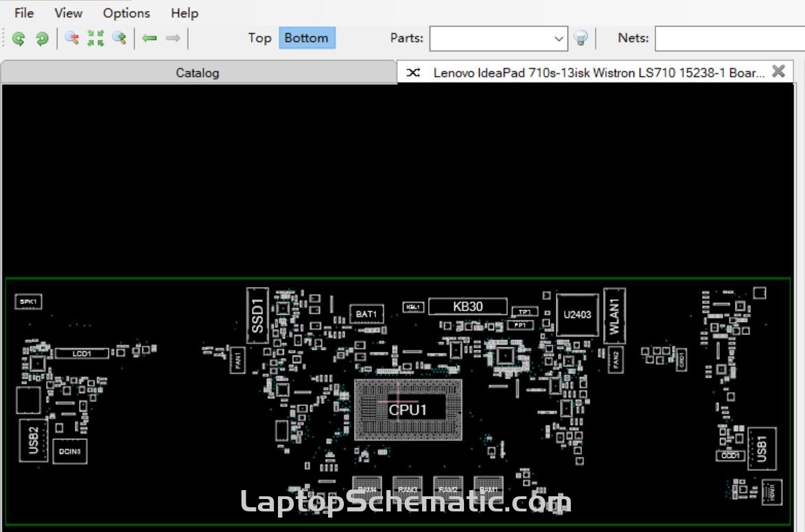Expand the Parts dropdown list

click(x=559, y=39)
